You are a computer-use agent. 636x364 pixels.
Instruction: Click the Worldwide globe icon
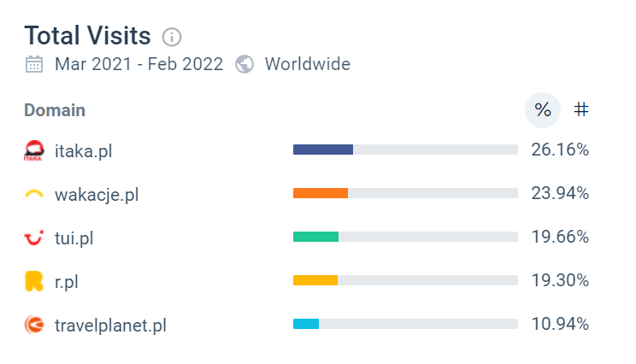244,64
